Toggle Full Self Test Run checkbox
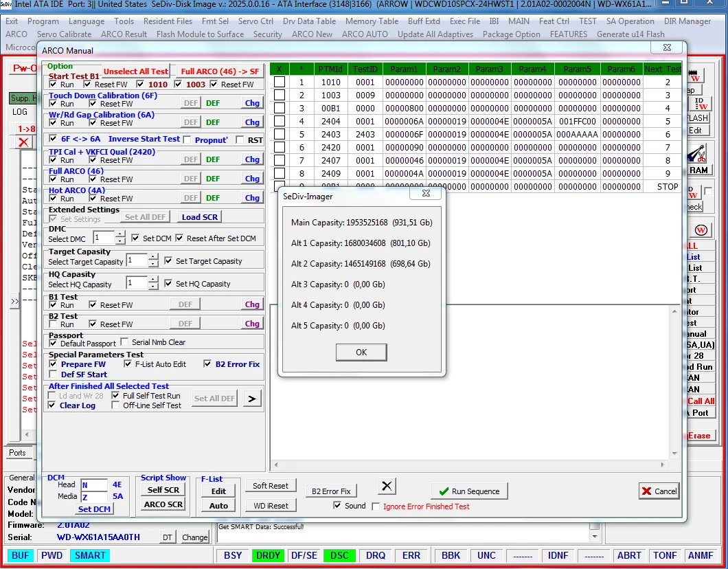This screenshot has width=728, height=569. (x=115, y=395)
